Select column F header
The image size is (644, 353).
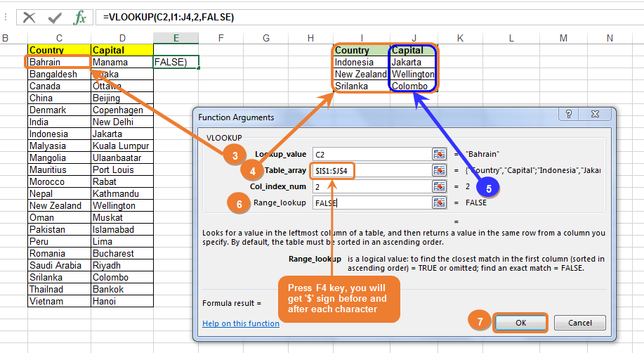click(x=221, y=38)
